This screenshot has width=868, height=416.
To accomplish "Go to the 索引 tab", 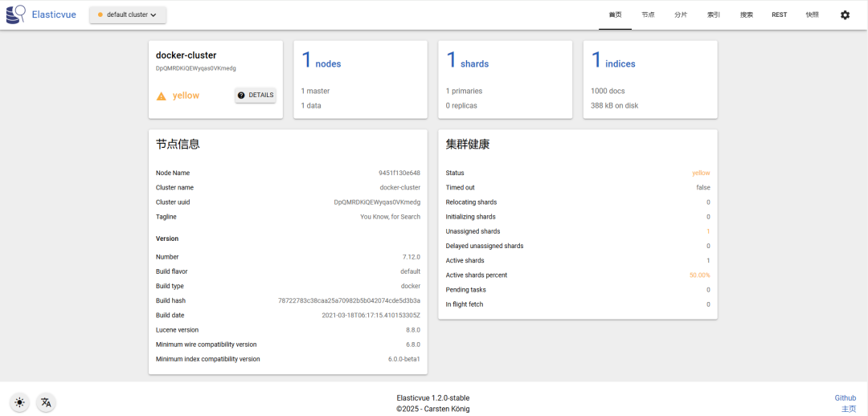I will [714, 15].
